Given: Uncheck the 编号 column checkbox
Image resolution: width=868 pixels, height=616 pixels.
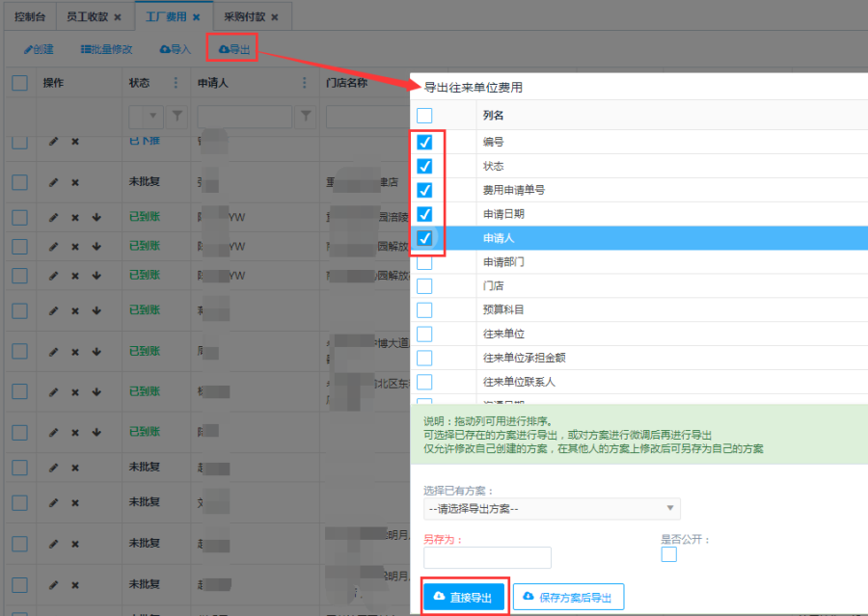Looking at the screenshot, I should click(x=424, y=142).
